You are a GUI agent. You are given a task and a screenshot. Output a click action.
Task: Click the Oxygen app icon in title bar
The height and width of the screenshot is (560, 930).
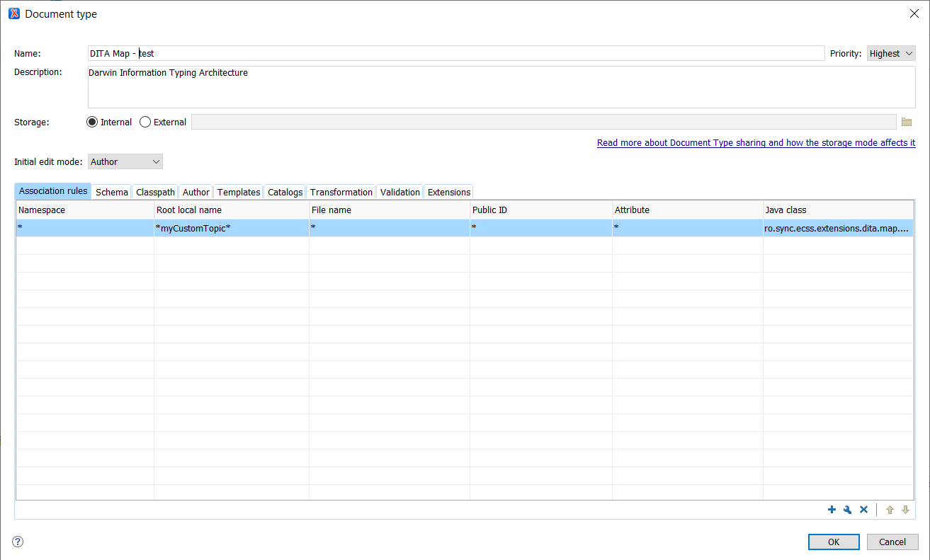click(14, 13)
